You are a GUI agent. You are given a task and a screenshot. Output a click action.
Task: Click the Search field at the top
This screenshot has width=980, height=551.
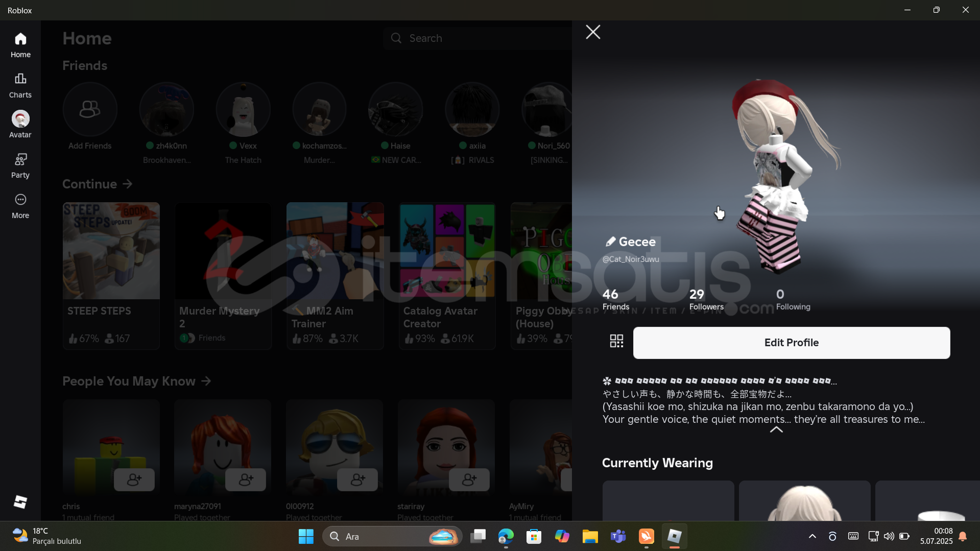(477, 38)
